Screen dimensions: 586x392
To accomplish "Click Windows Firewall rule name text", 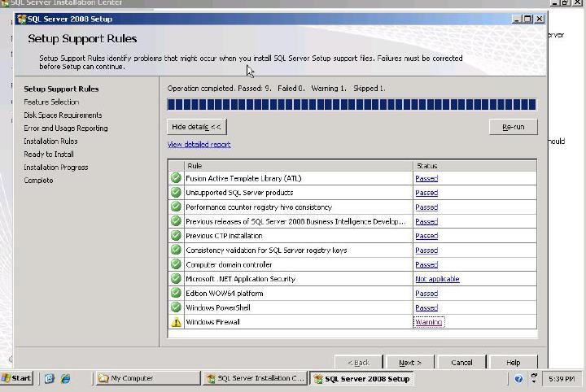I will point(212,322).
